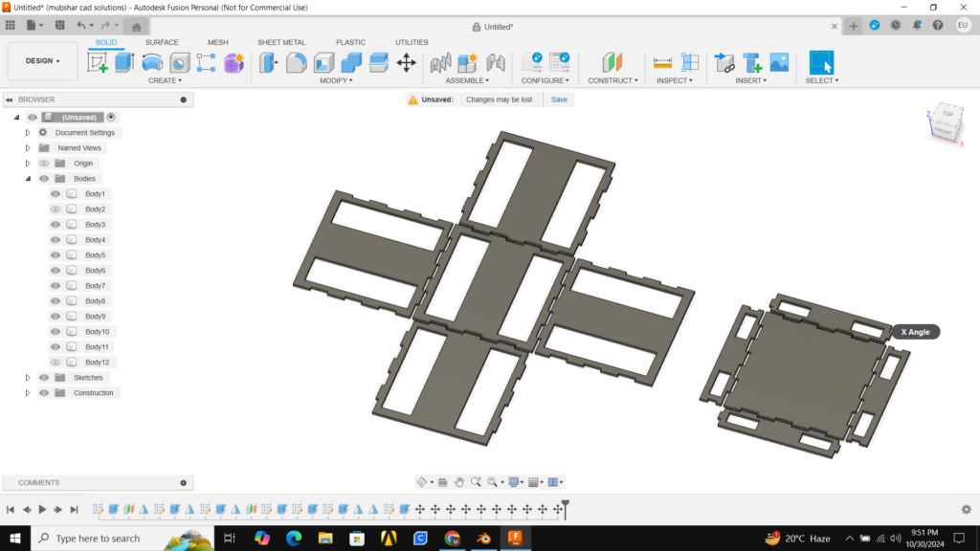Click the X Angle label
The image size is (980, 551).
tap(915, 332)
